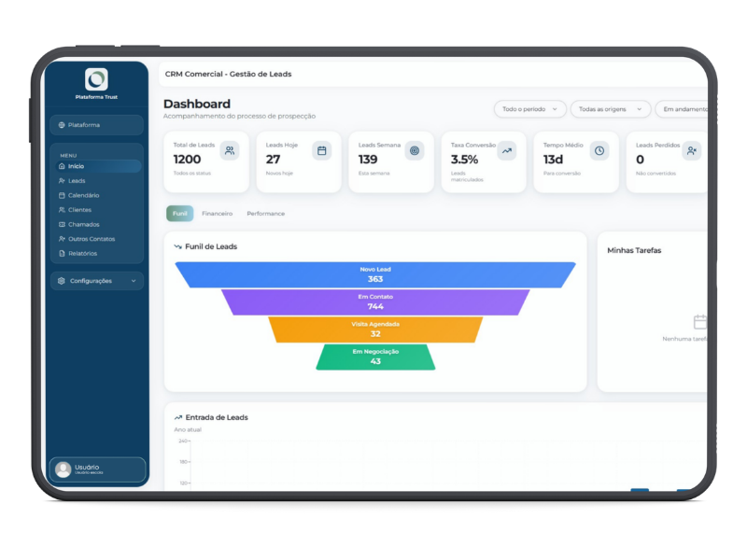Expand the Configurações section
747x560 pixels.
click(97, 281)
